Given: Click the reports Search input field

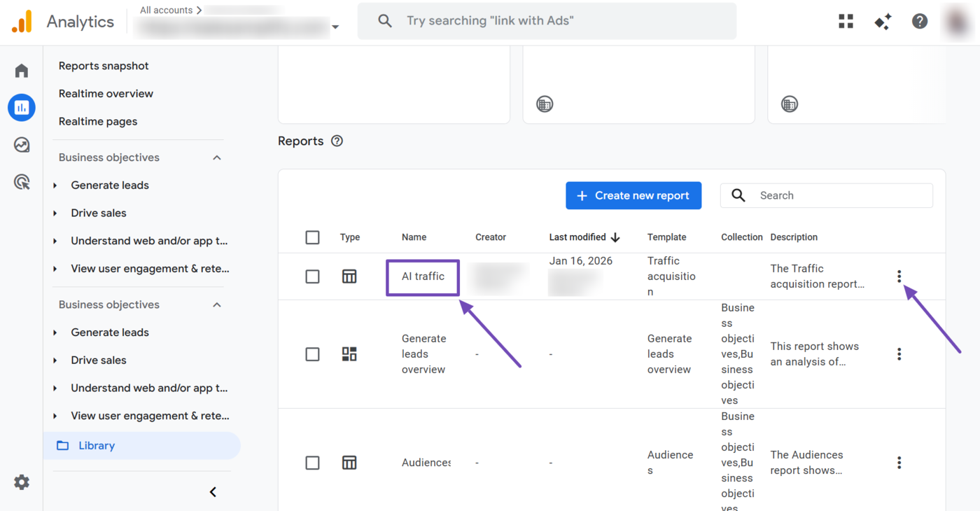Looking at the screenshot, I should tap(826, 195).
